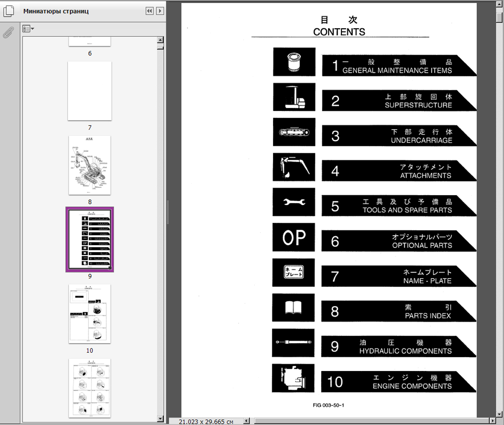Collapse the thumbnails pane with the double-arrow button
Screen dimensions: 504x425
pyautogui.click(x=149, y=11)
